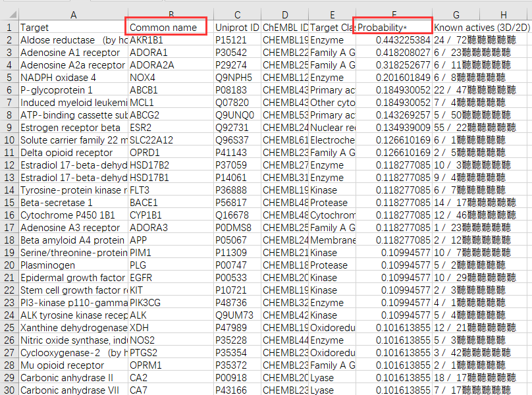Select cell with P0DMS8
The height and width of the screenshot is (395, 532).
(x=237, y=228)
